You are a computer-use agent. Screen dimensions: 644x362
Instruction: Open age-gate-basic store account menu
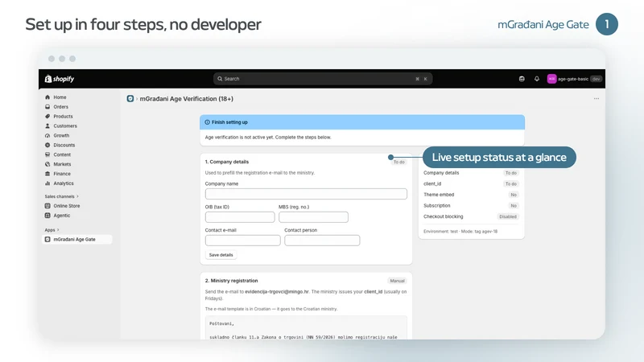click(575, 79)
